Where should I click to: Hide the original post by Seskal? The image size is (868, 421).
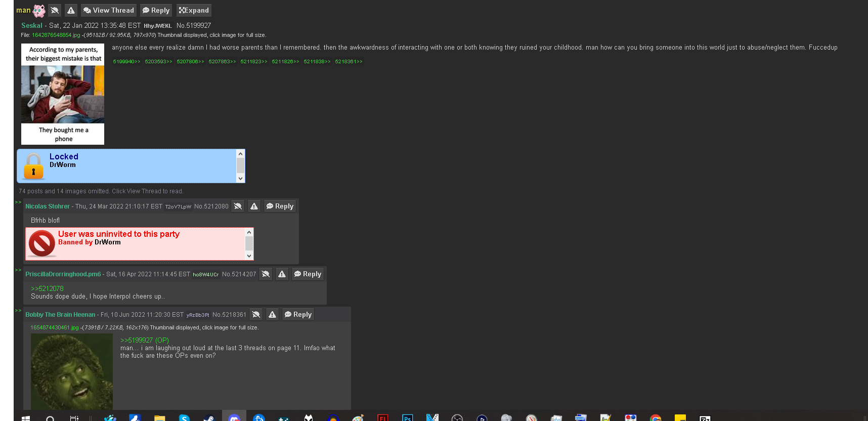(x=55, y=10)
